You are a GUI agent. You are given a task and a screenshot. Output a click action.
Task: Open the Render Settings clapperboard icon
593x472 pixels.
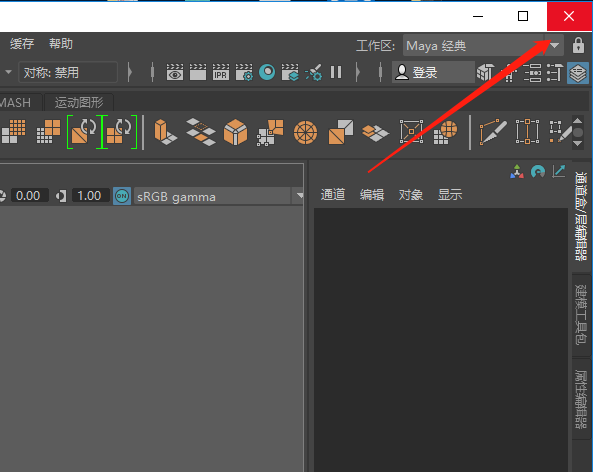244,72
